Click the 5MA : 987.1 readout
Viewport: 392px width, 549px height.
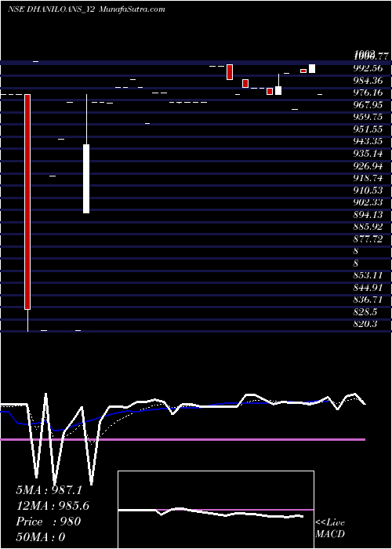[49, 490]
